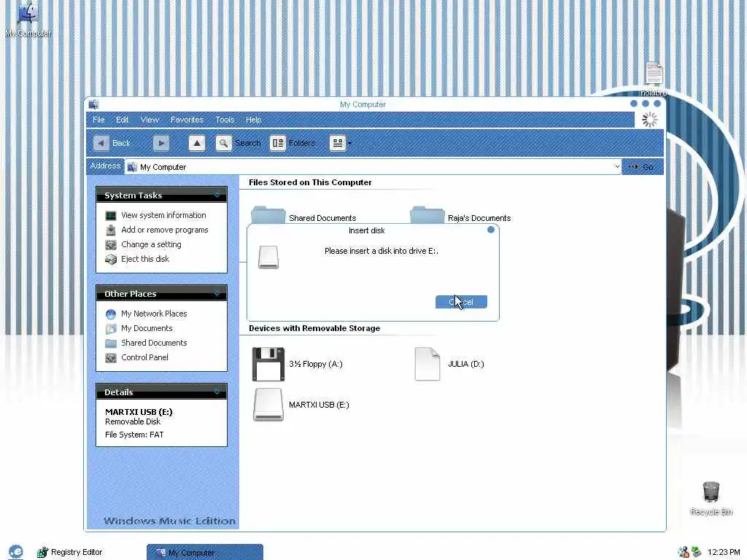Screen dimensions: 747x560
Task: Open the Favorites menu
Action: tap(187, 120)
